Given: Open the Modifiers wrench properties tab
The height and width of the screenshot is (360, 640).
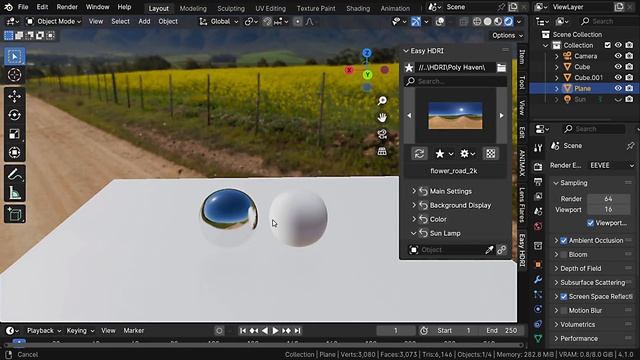Looking at the screenshot, I should tap(538, 280).
